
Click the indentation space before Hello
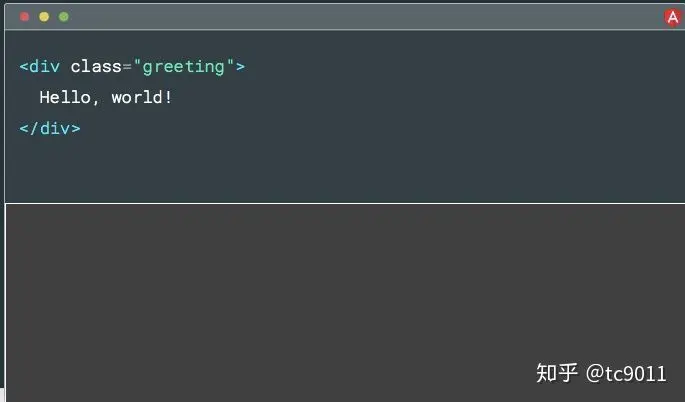click(29, 98)
